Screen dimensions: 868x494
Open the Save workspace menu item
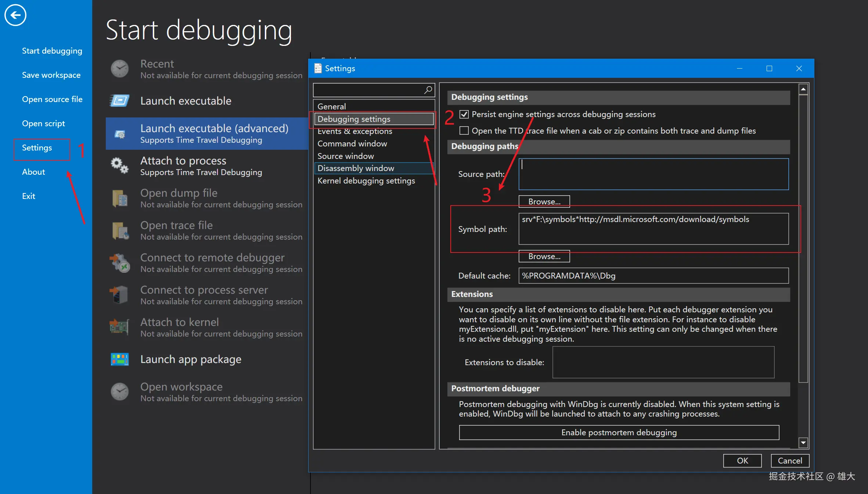[x=51, y=75]
